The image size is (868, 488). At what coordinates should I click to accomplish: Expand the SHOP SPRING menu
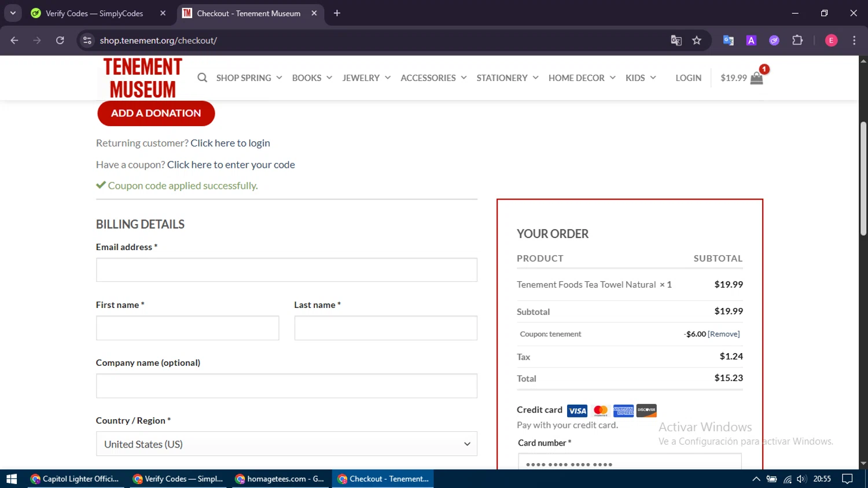tap(249, 78)
